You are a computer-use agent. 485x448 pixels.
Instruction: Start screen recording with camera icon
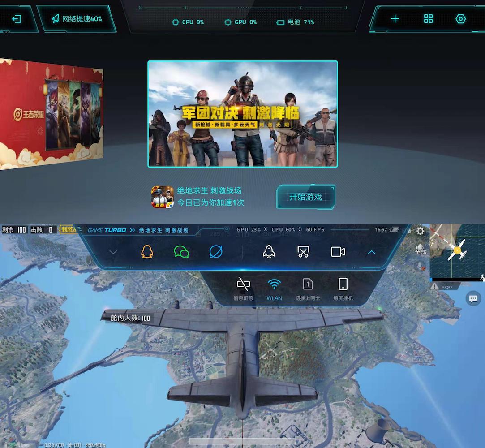tap(338, 252)
